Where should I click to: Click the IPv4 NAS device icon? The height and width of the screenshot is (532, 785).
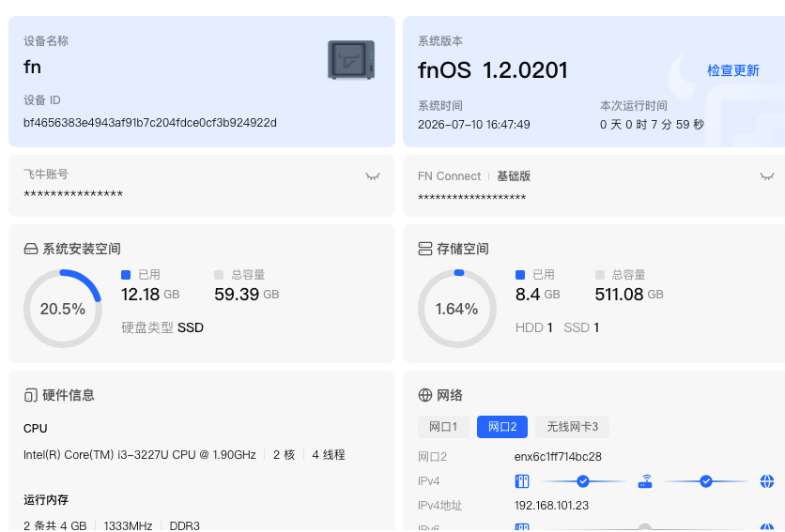[522, 481]
